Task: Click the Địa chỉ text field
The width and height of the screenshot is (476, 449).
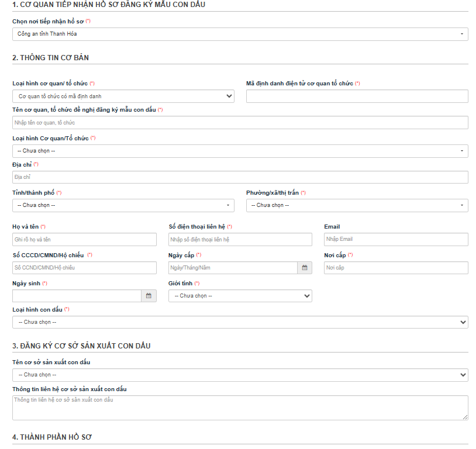Action: [240, 177]
